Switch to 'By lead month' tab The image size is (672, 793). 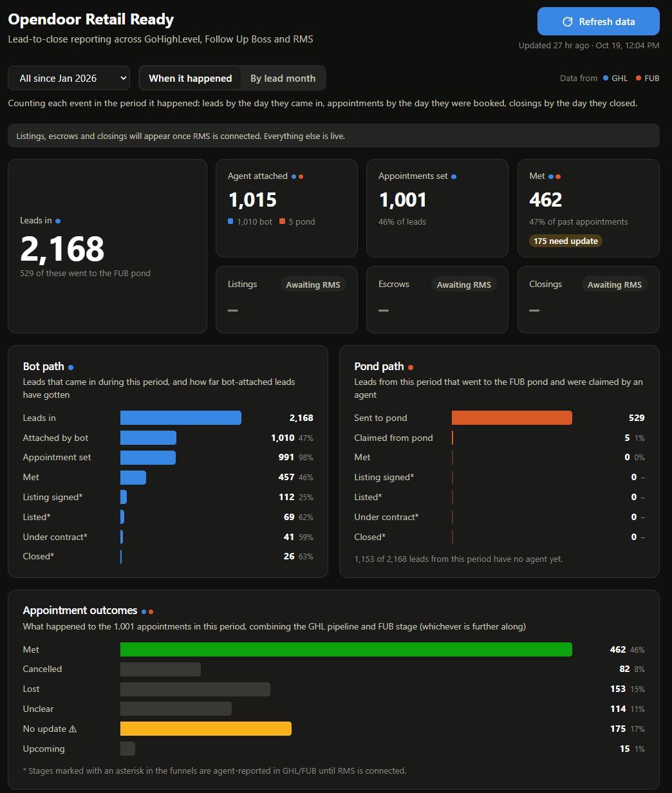(283, 78)
